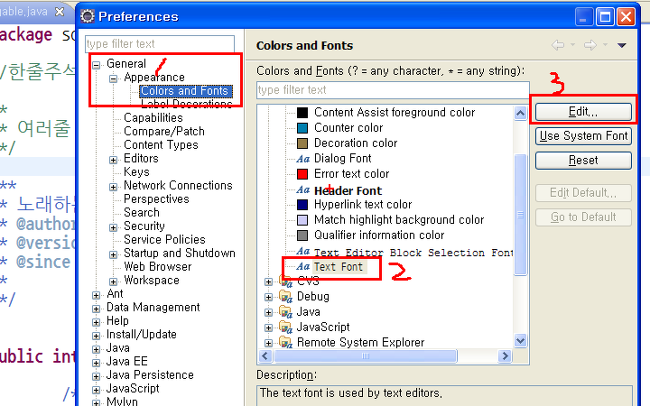Select Compare/Patch in the tree

pyautogui.click(x=164, y=131)
